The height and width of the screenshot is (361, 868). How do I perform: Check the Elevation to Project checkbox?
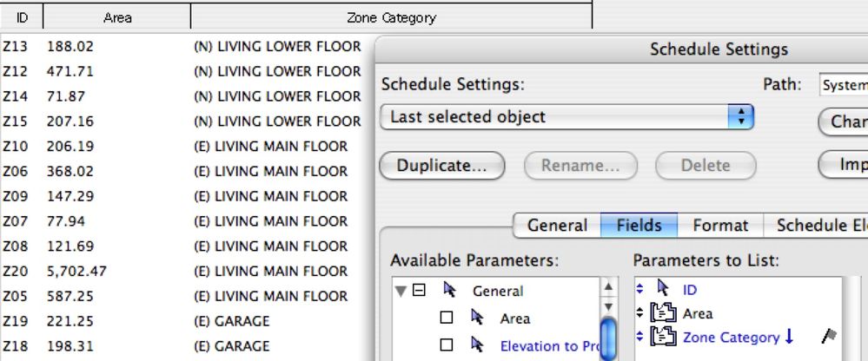pyautogui.click(x=447, y=345)
